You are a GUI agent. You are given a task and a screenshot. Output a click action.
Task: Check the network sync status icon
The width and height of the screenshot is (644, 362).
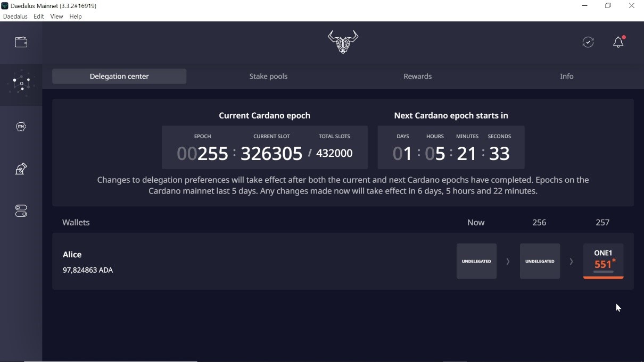pos(588,42)
